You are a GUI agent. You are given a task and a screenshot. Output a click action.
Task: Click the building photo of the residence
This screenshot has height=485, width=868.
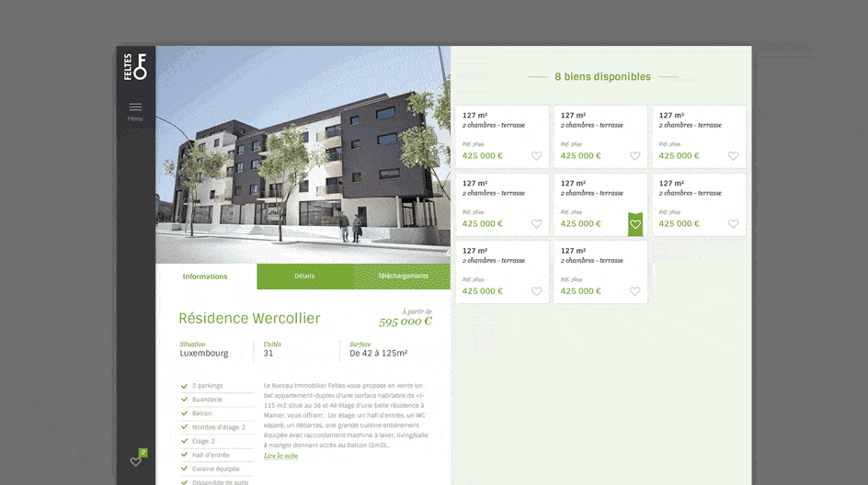[x=303, y=155]
